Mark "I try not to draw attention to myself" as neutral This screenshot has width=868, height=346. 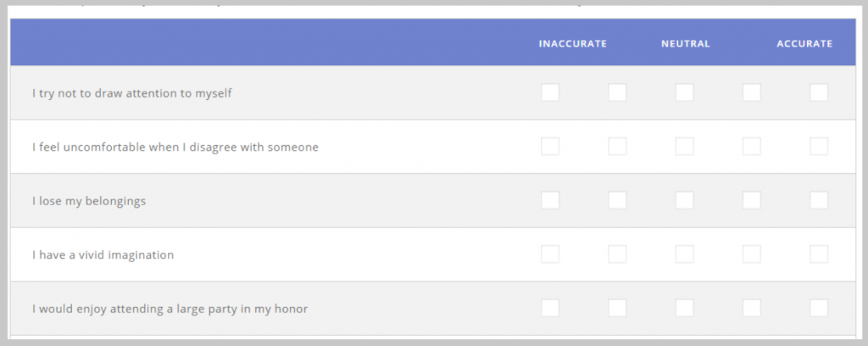[x=684, y=92]
